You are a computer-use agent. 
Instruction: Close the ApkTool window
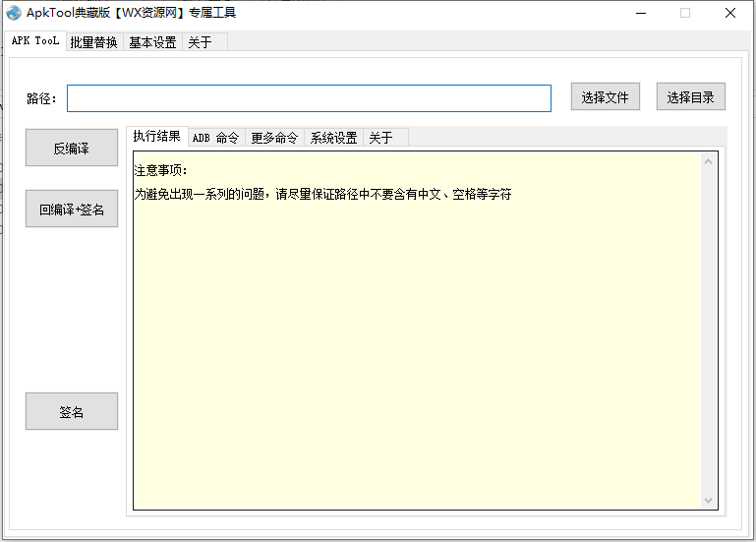click(x=730, y=14)
